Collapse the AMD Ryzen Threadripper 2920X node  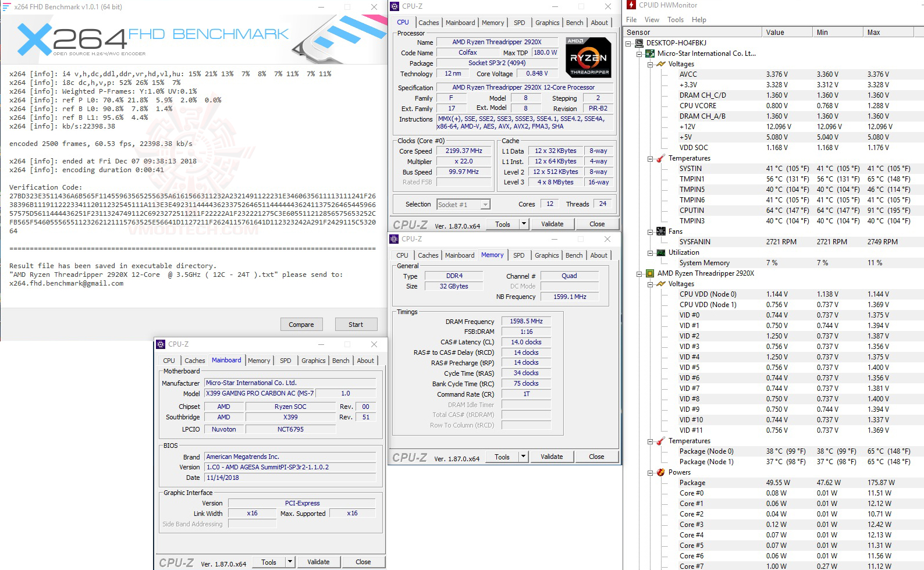click(639, 273)
